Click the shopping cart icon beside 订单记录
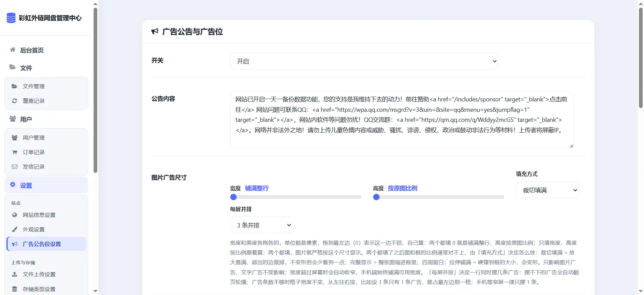Screen dimensions: 644x295 point(14,152)
